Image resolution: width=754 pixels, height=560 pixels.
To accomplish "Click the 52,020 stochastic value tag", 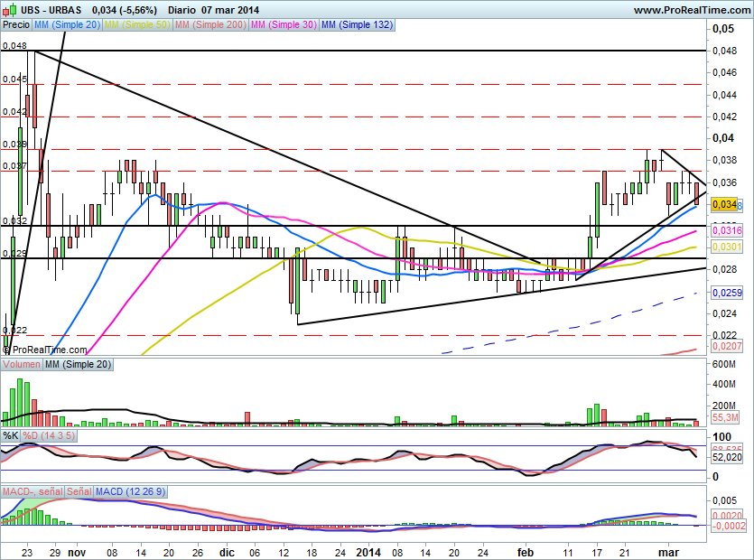I will coord(727,457).
